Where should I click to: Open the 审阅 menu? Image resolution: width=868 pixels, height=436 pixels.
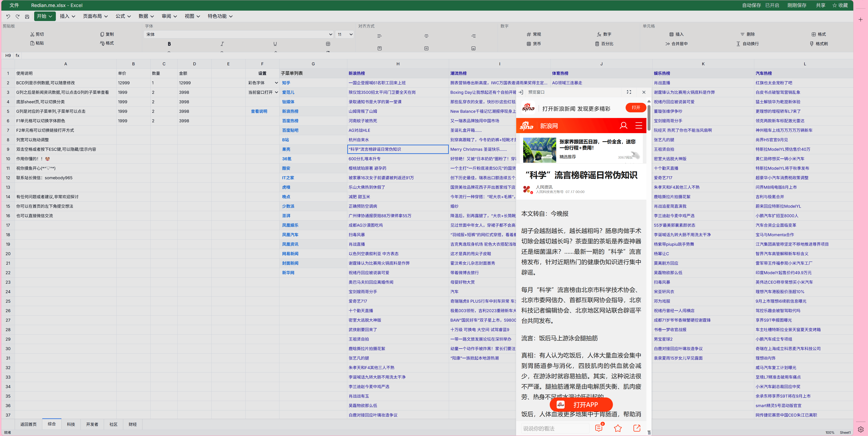[x=169, y=16]
